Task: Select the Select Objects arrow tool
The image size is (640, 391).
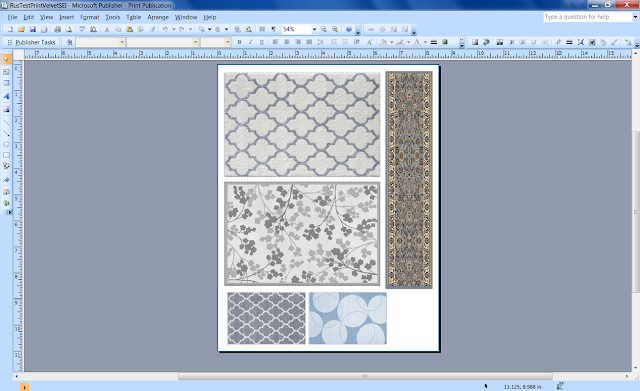Action: (x=6, y=60)
